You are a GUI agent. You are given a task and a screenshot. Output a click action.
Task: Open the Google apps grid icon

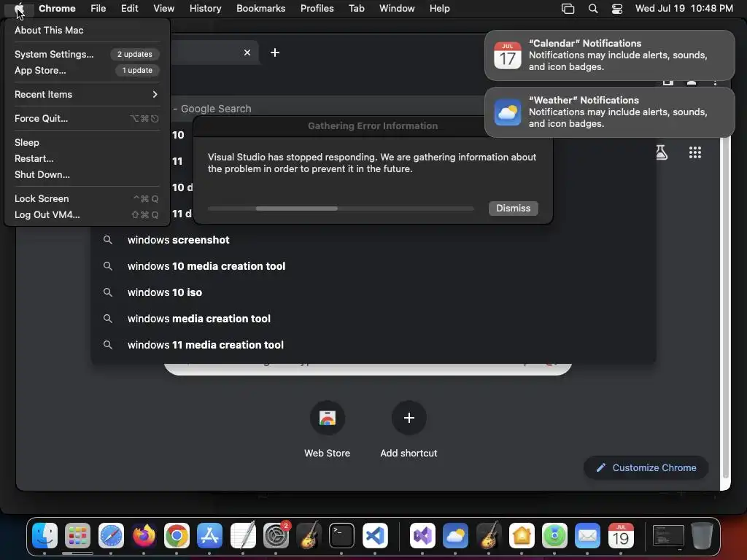click(695, 152)
